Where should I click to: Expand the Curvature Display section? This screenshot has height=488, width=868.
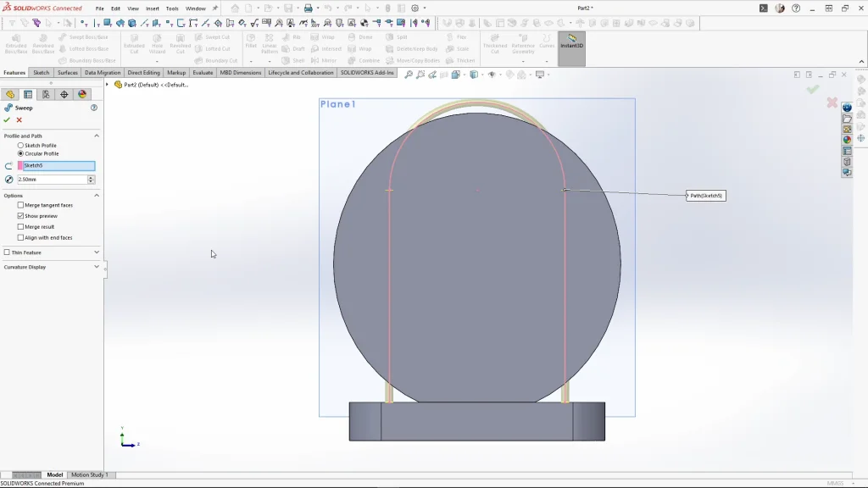tap(96, 267)
